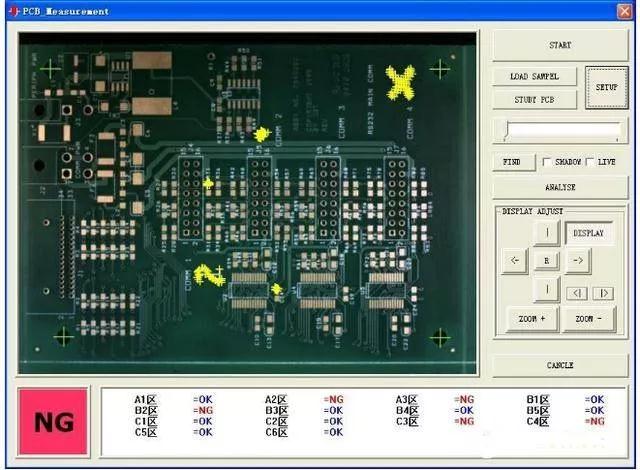This screenshot has height=470, width=640.
Task: Pan right with the right arrow button
Action: tap(578, 261)
